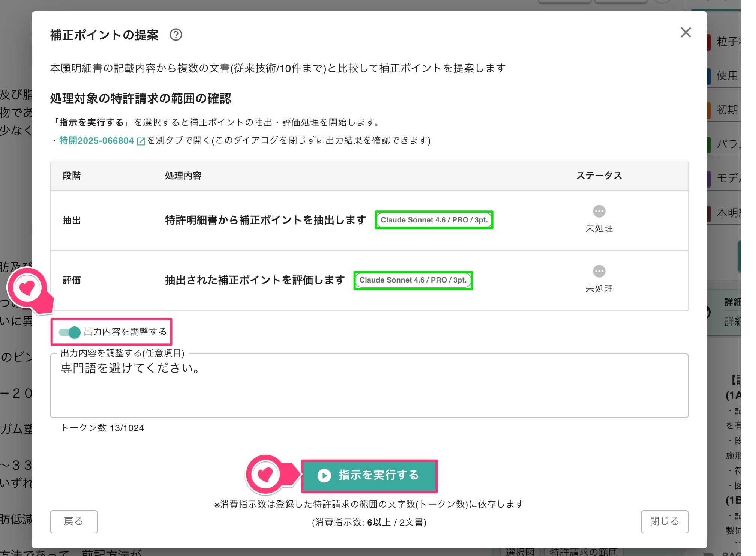Click the 未処理 status in 抽出 row
The width and height of the screenshot is (756, 556).
pyautogui.click(x=599, y=228)
